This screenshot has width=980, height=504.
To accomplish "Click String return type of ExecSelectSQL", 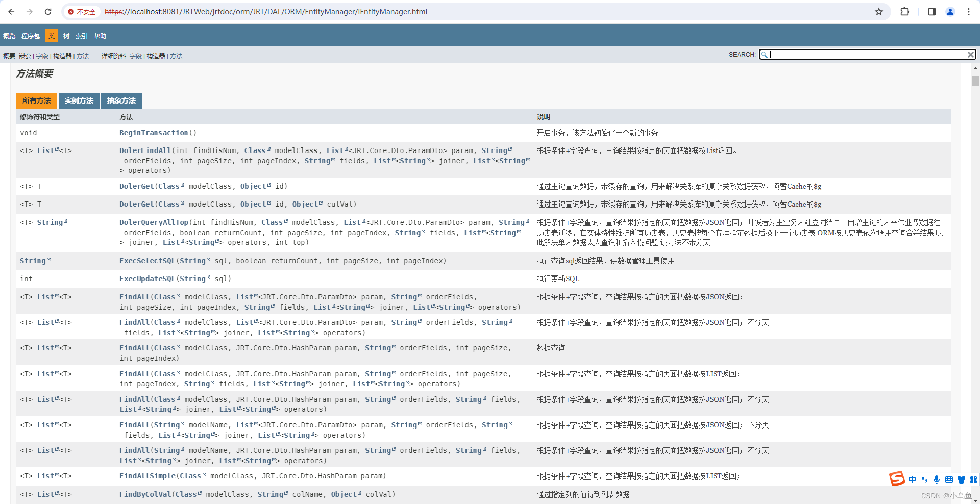I will (x=35, y=261).
